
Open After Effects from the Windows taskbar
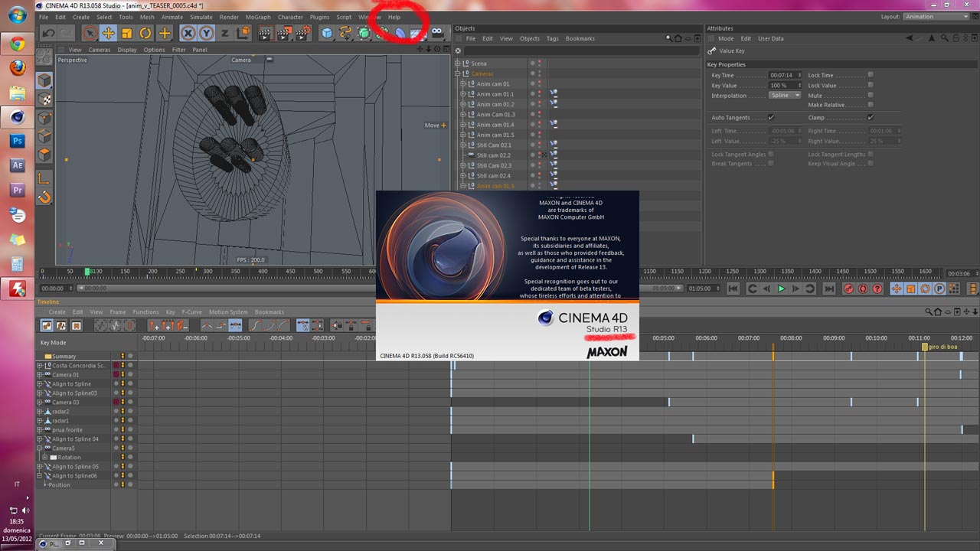(x=18, y=166)
